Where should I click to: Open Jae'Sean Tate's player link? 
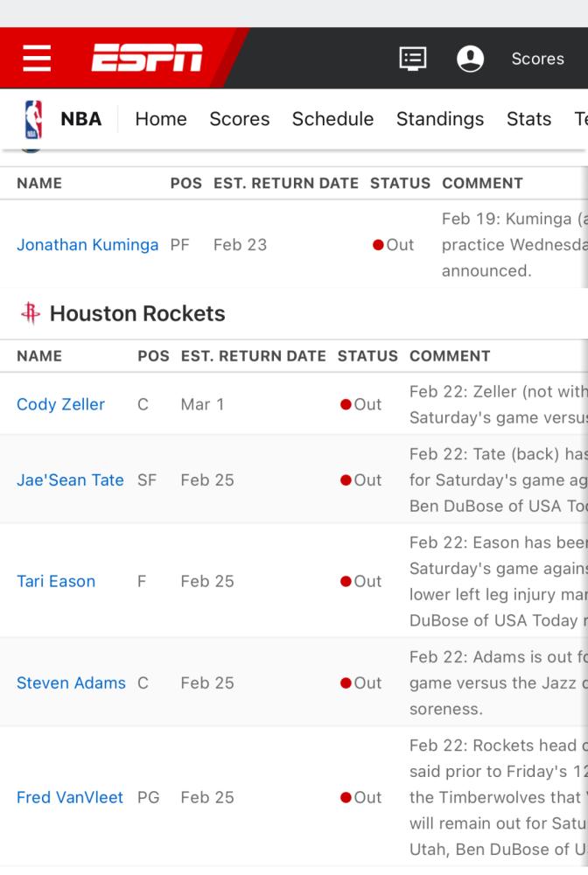(x=70, y=479)
